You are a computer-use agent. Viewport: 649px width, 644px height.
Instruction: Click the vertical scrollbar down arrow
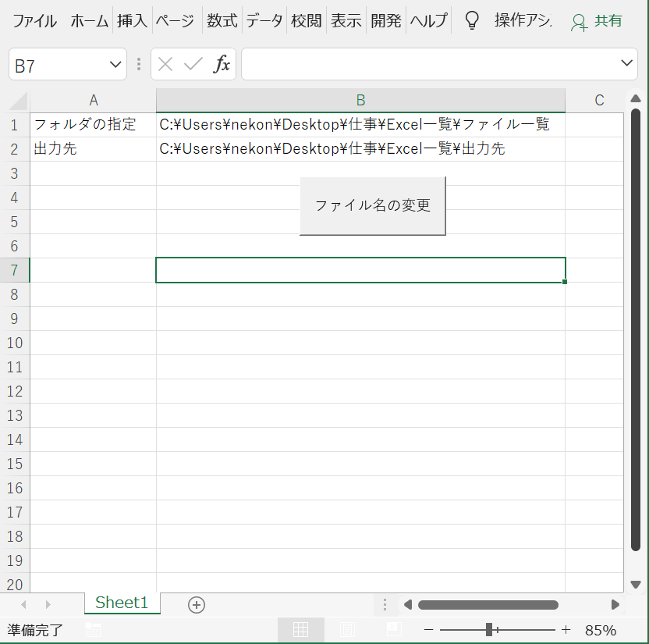click(x=636, y=584)
